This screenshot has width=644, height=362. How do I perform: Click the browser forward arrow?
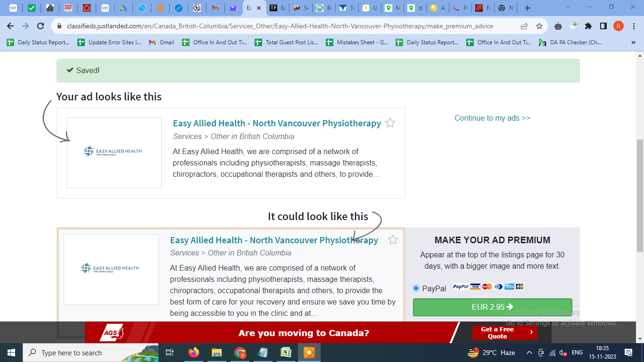tap(25, 26)
